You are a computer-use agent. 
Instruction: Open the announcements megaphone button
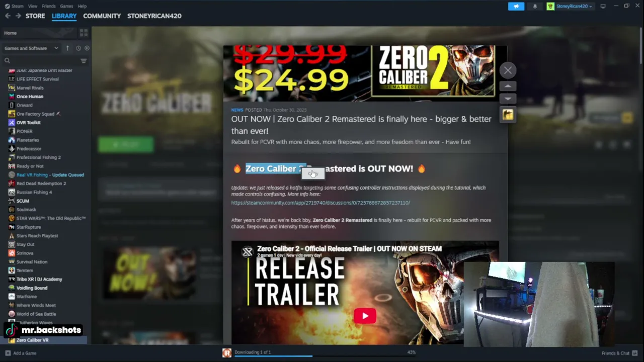pyautogui.click(x=516, y=6)
